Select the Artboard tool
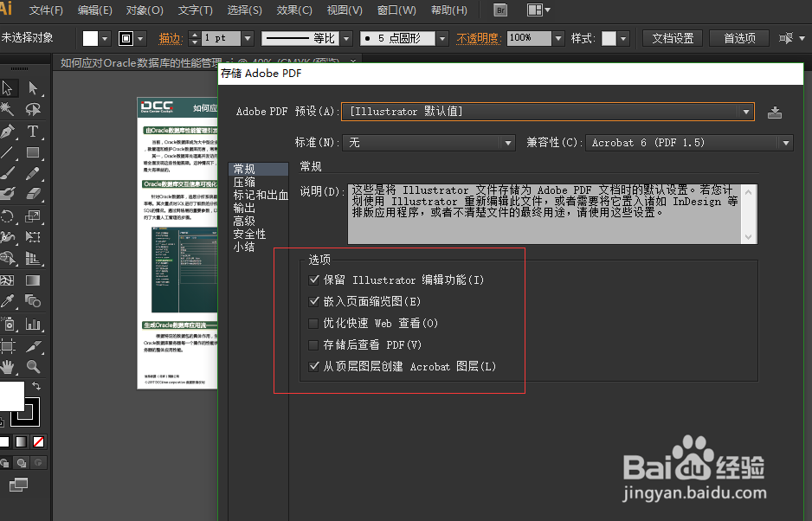 click(8, 345)
